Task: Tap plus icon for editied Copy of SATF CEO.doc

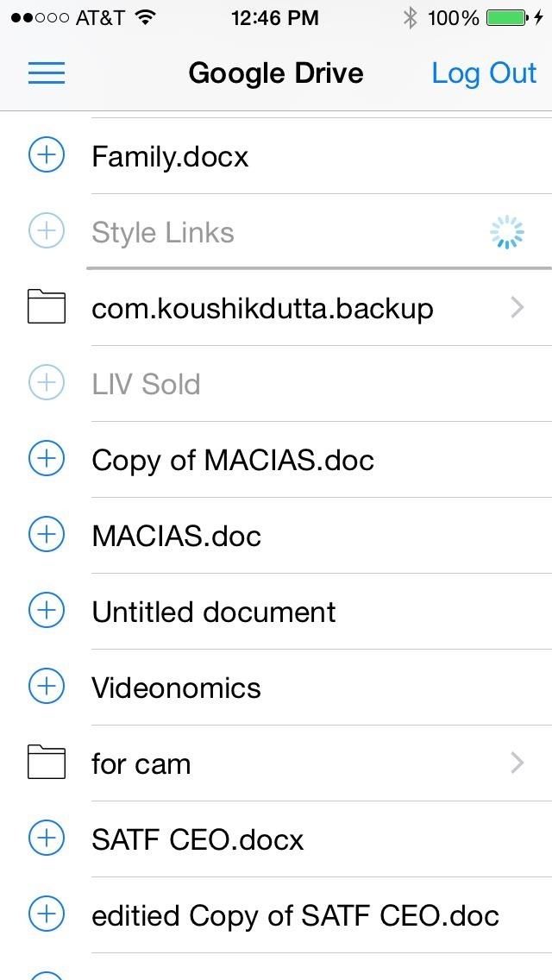Action: coord(47,915)
